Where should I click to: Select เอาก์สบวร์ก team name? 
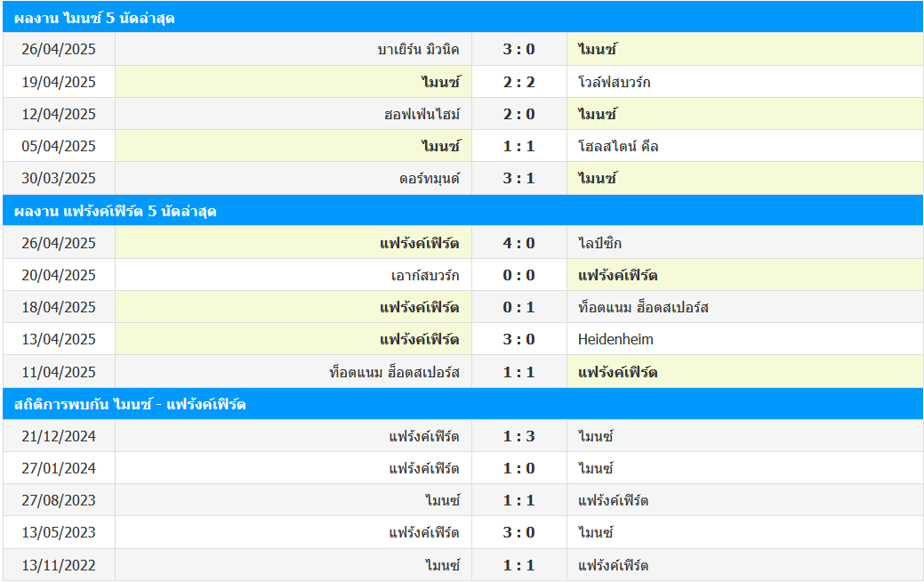coord(425,275)
